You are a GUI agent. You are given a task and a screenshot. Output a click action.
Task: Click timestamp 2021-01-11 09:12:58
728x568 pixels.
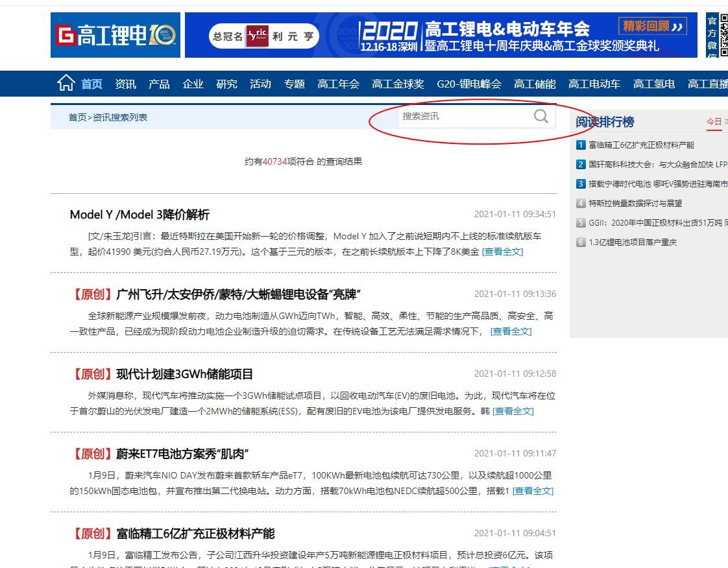click(x=515, y=373)
